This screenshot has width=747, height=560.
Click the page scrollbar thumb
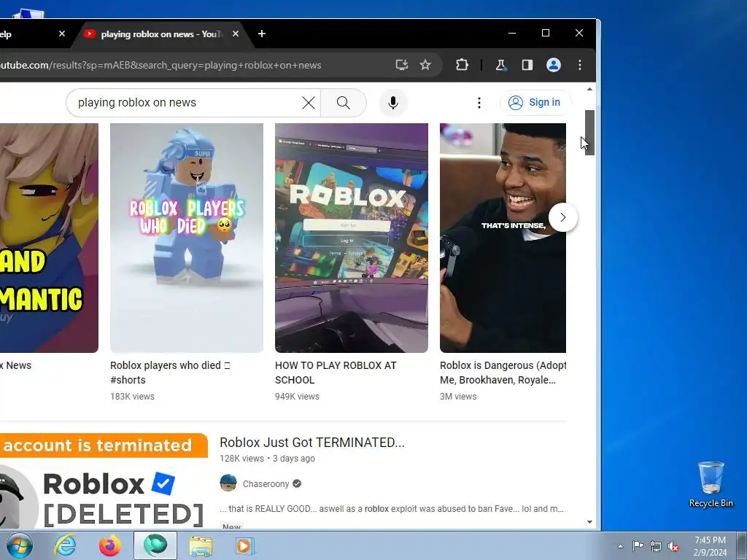(x=589, y=133)
